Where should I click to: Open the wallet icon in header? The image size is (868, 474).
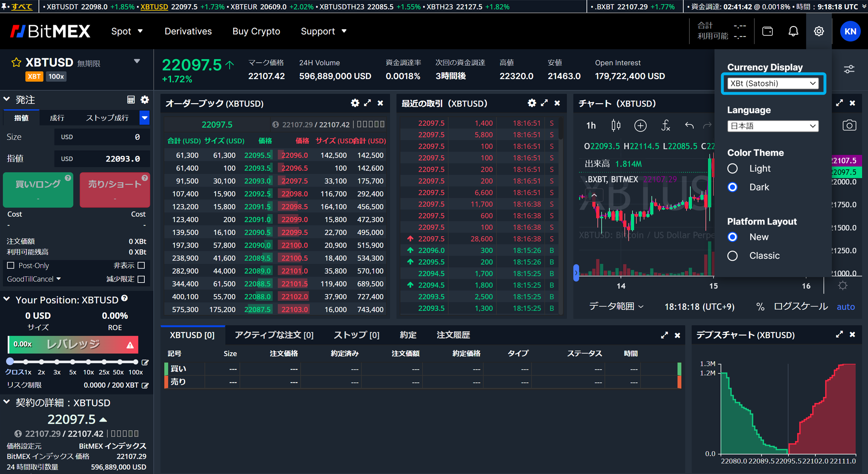point(767,31)
